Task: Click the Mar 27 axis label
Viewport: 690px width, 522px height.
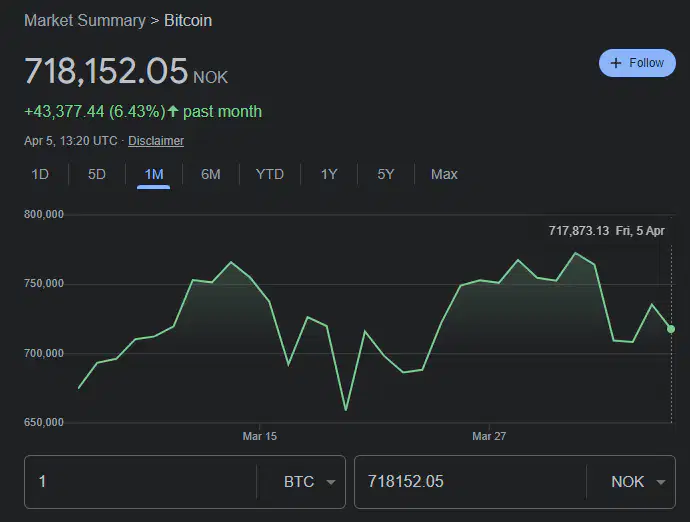Action: (489, 436)
